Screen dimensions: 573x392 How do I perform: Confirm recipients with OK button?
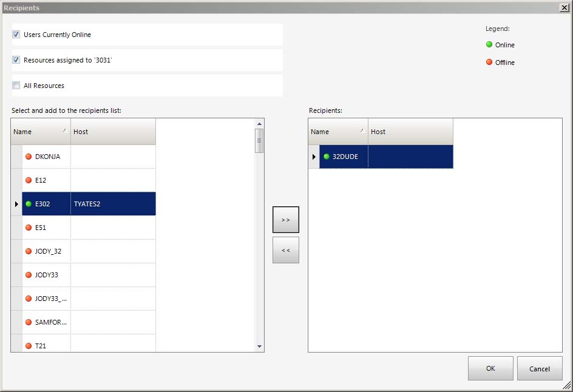click(490, 368)
